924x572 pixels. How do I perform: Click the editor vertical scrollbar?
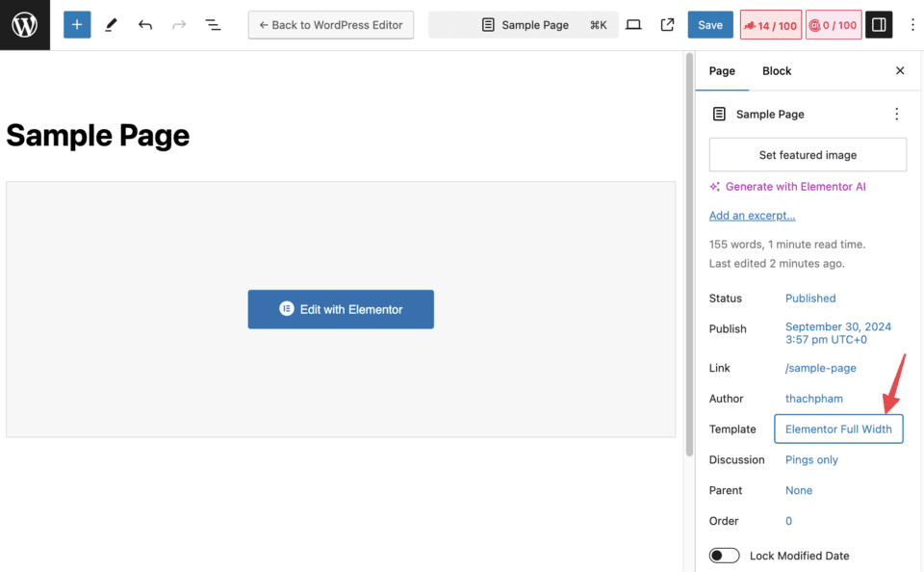coord(689,250)
